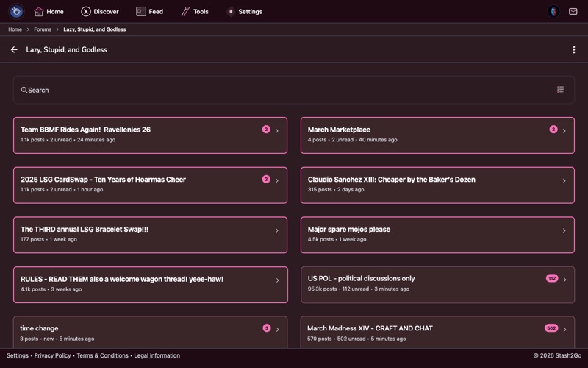Viewport: 588px width, 368px height.
Task: Open Terms & Conditions footer link
Action: [102, 355]
